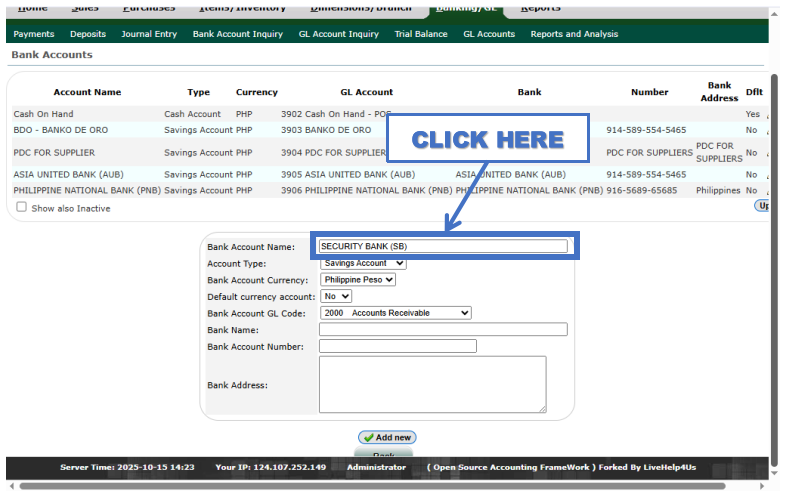Open Bank Account Inquiry

[x=237, y=34]
